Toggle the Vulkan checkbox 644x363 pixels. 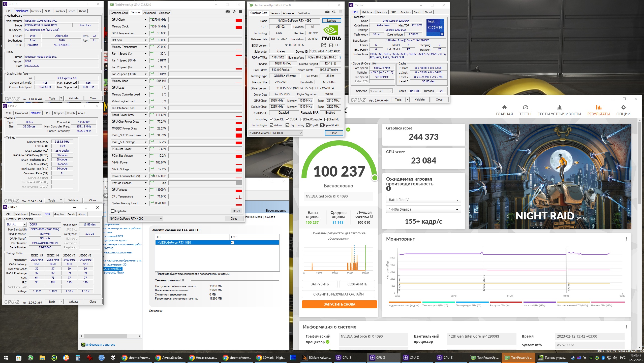pos(271,125)
